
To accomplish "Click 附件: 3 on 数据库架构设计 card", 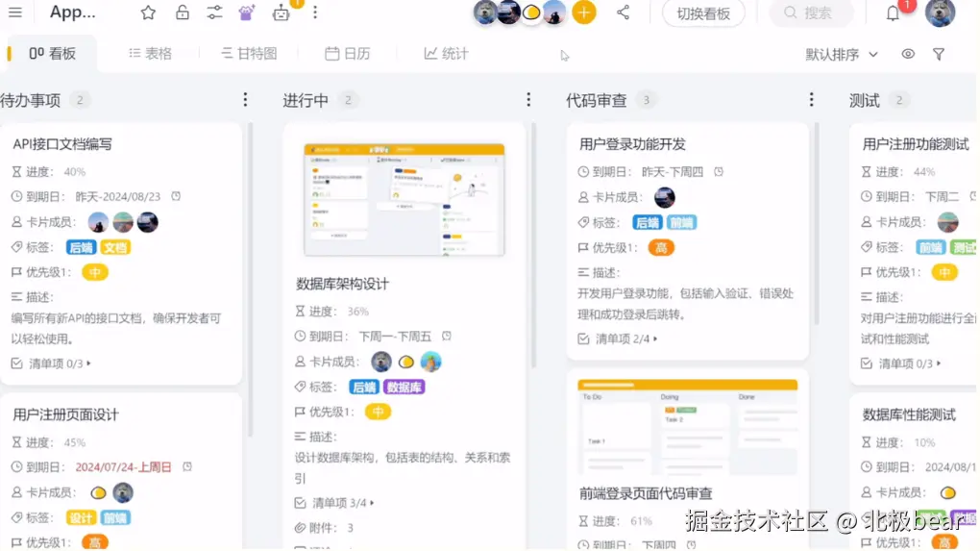I will 325,528.
